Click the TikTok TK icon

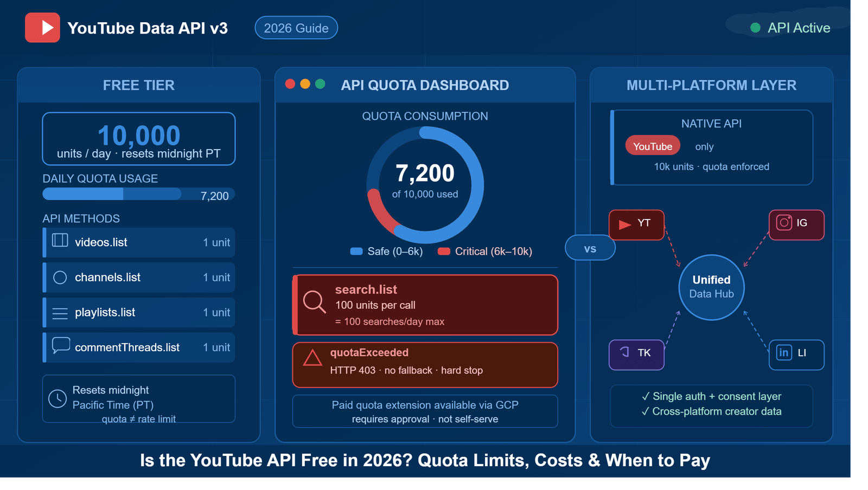point(625,352)
